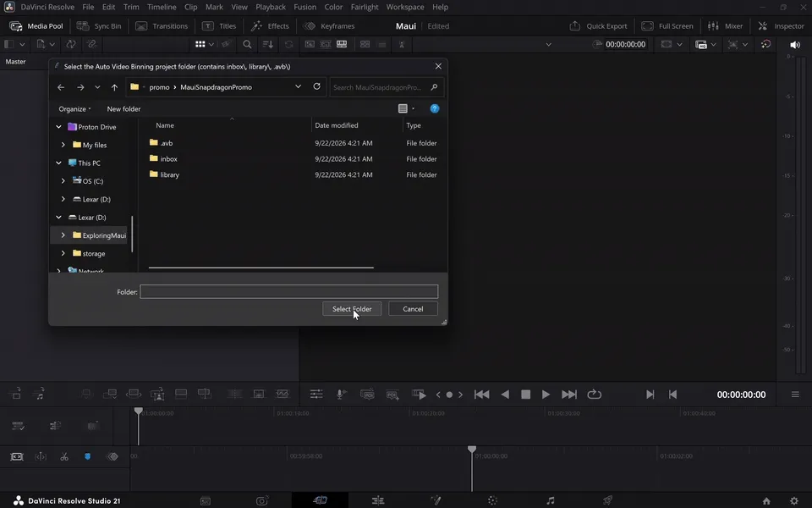Click Select Folder button

tap(352, 309)
